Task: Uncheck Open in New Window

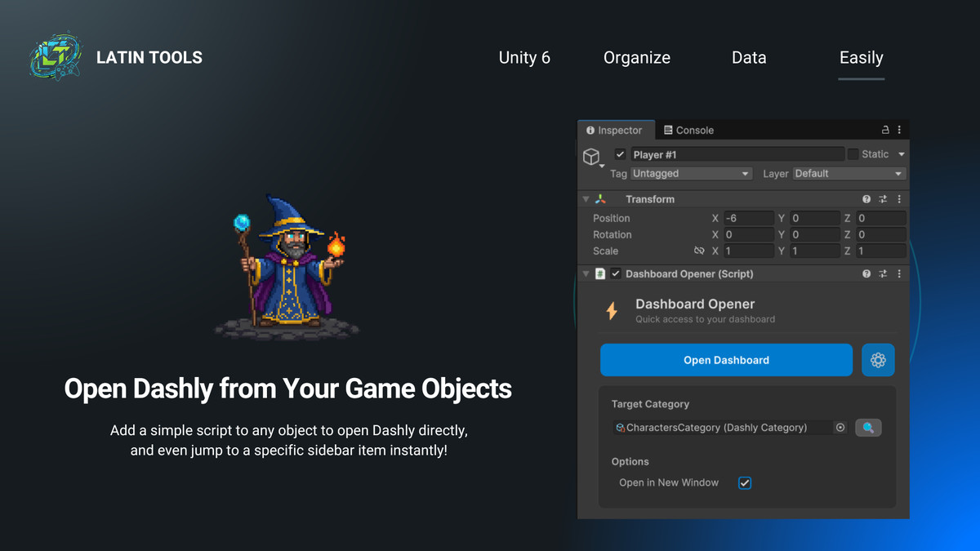Action: pos(745,482)
